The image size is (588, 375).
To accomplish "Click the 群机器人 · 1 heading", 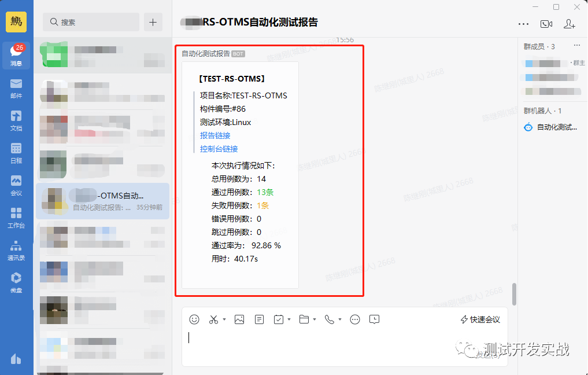I will pos(542,111).
